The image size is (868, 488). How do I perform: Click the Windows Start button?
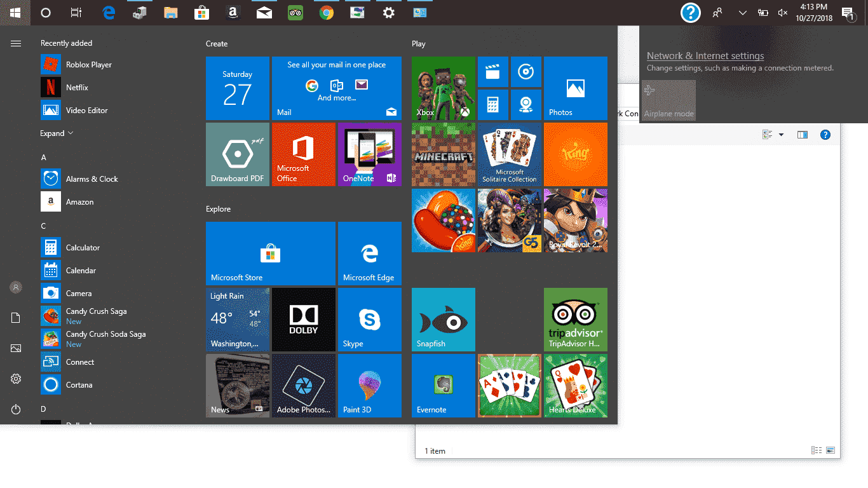click(x=15, y=13)
